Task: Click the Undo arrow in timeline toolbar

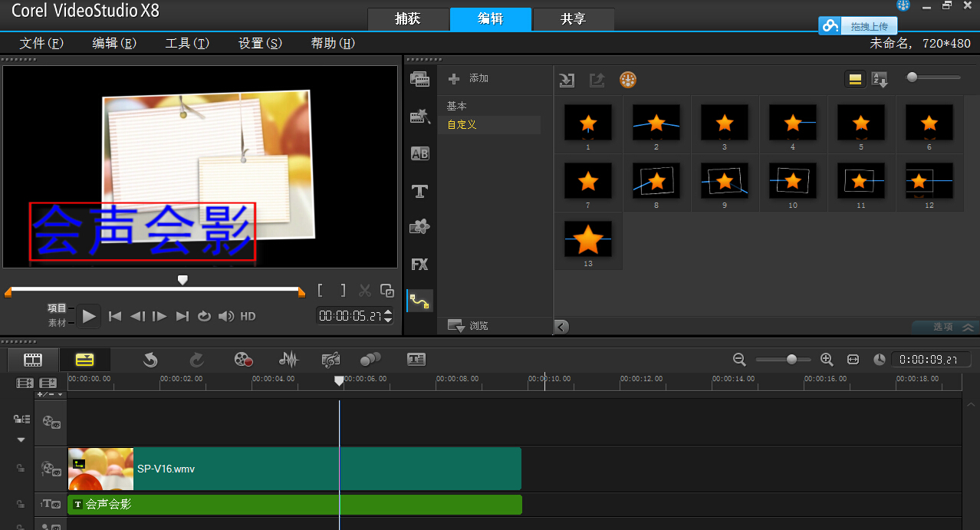Action: 150,359
